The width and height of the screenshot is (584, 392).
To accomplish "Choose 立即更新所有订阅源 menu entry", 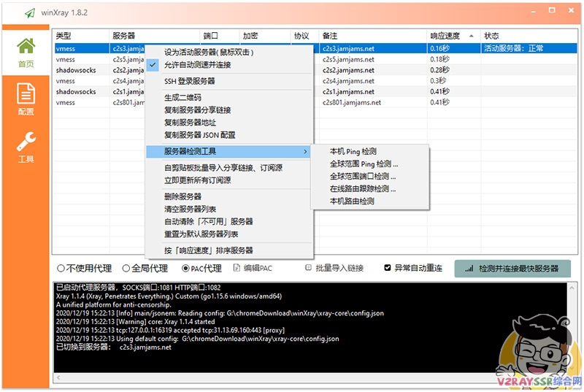I will click(x=229, y=180).
